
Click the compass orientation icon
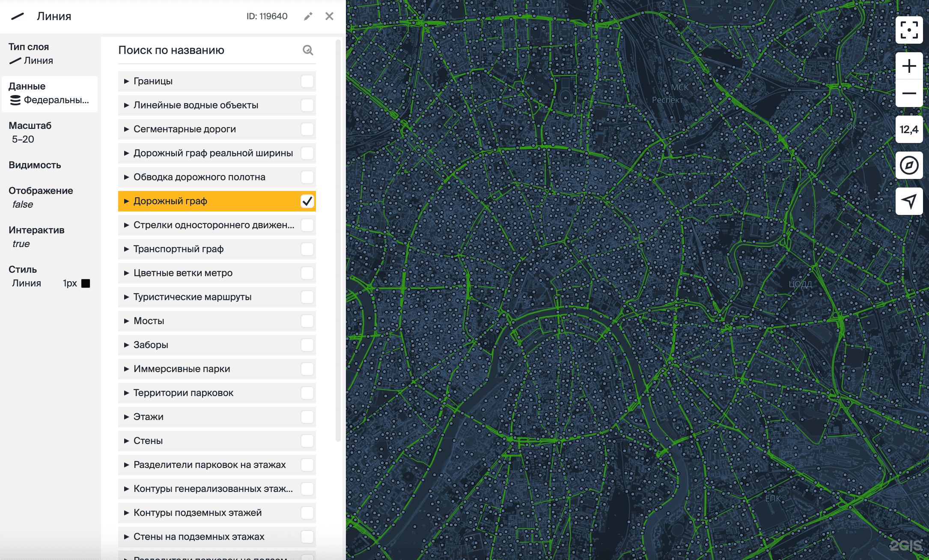coord(909,165)
